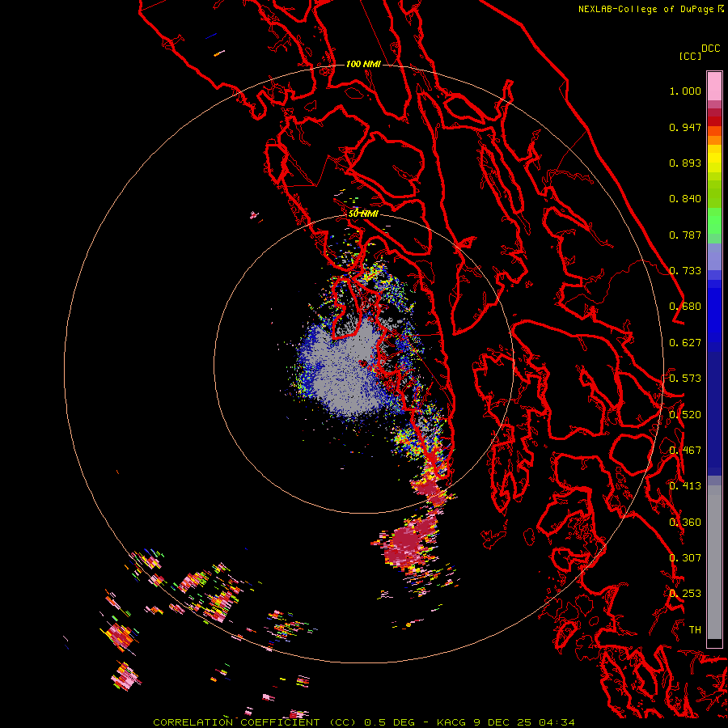Select the 0.787 scale value
728x728 pixels.
point(685,235)
